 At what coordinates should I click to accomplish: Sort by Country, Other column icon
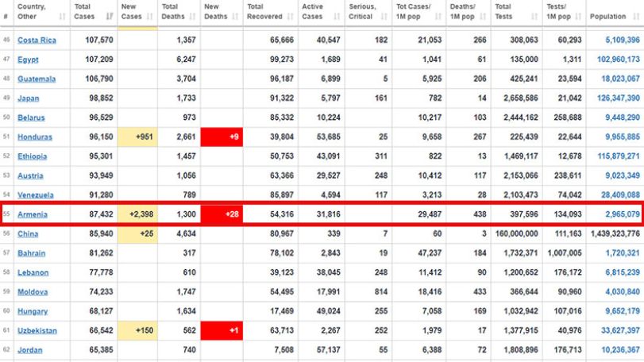(63, 17)
